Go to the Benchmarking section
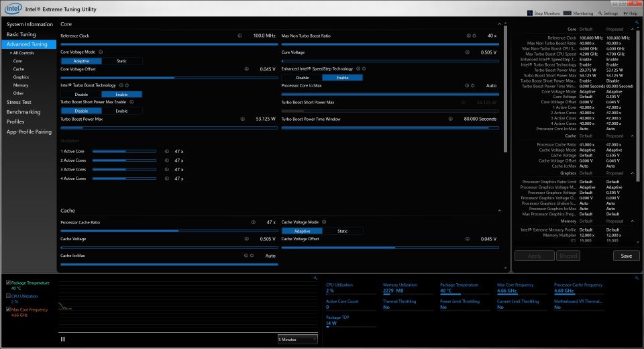This screenshot has height=349, width=644. pos(23,112)
